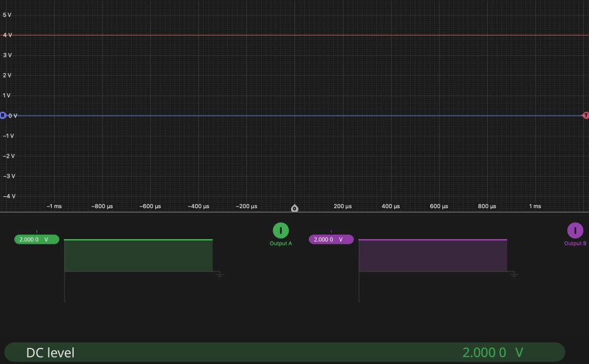Click the time zero origin marker
This screenshot has height=364, width=589.
coord(294,209)
